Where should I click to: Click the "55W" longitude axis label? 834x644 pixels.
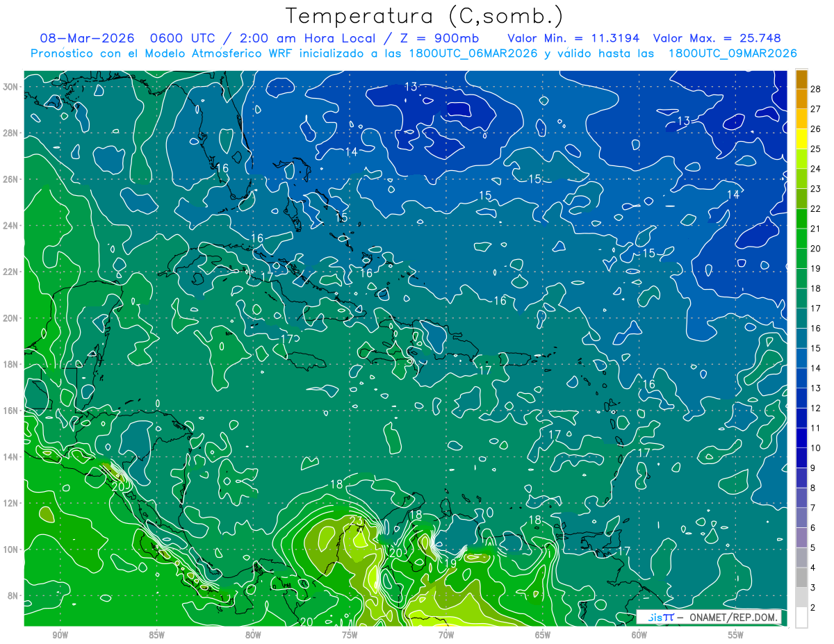[x=736, y=636]
